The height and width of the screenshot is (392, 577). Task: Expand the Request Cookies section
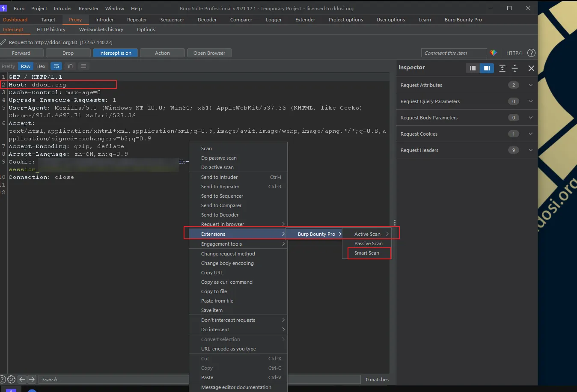click(530, 134)
